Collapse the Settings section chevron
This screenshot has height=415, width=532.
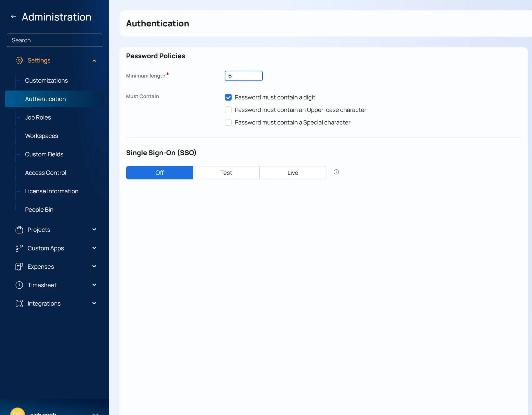(94, 61)
